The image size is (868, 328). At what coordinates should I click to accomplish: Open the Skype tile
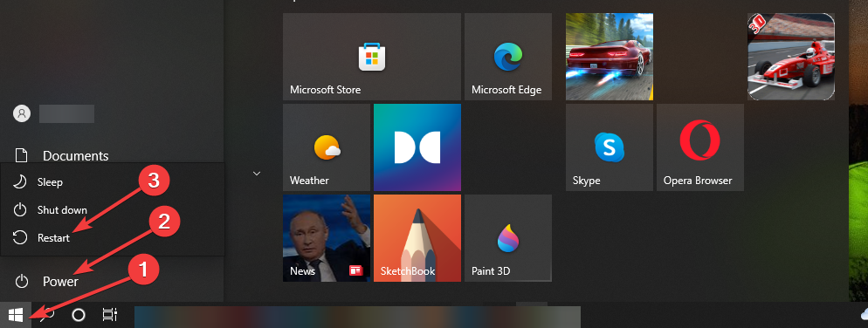pyautogui.click(x=609, y=147)
